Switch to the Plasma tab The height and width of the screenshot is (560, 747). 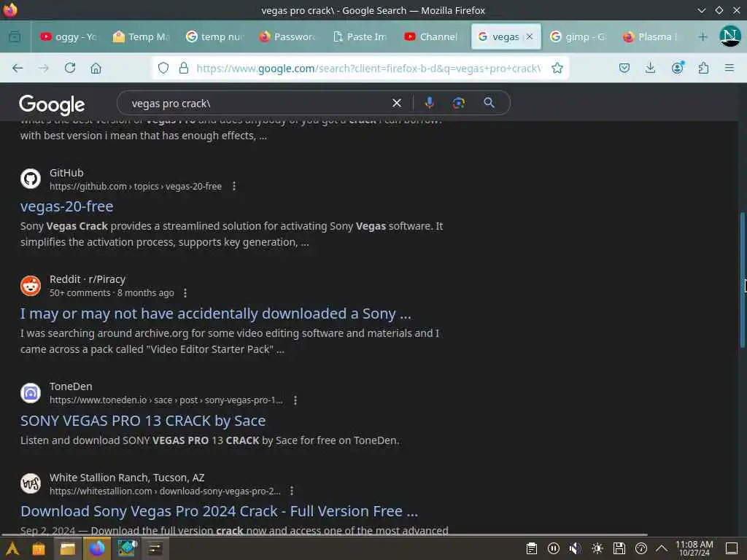(x=651, y=36)
